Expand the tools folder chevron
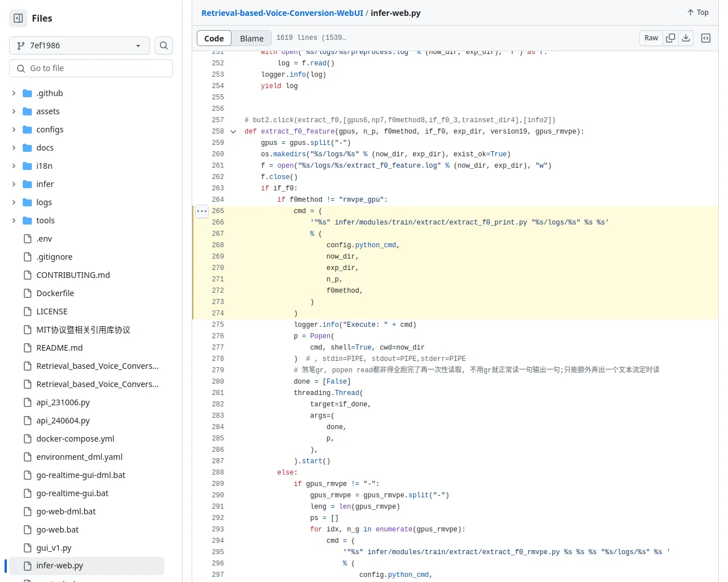 click(14, 221)
